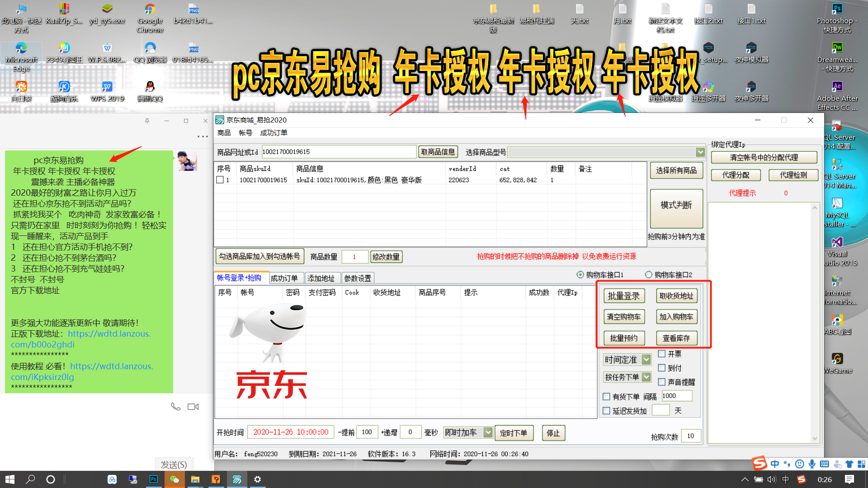Open 2345看图王 desktop icon

click(x=64, y=53)
